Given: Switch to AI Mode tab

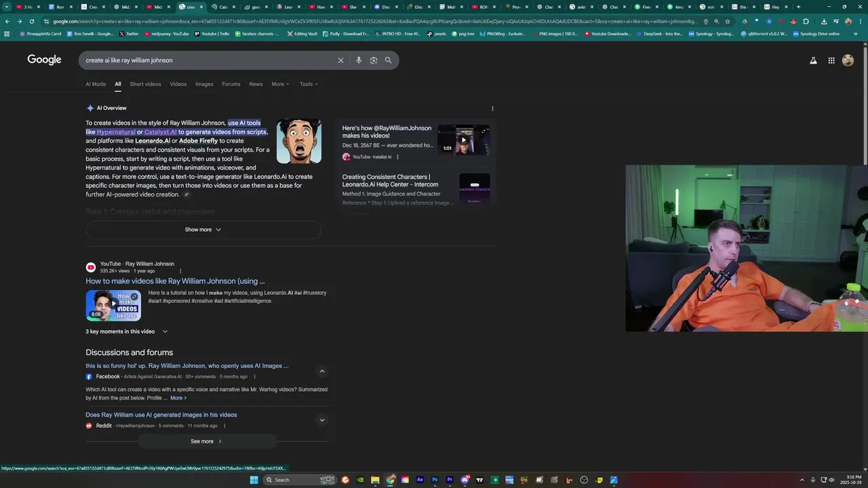Looking at the screenshot, I should [x=96, y=84].
